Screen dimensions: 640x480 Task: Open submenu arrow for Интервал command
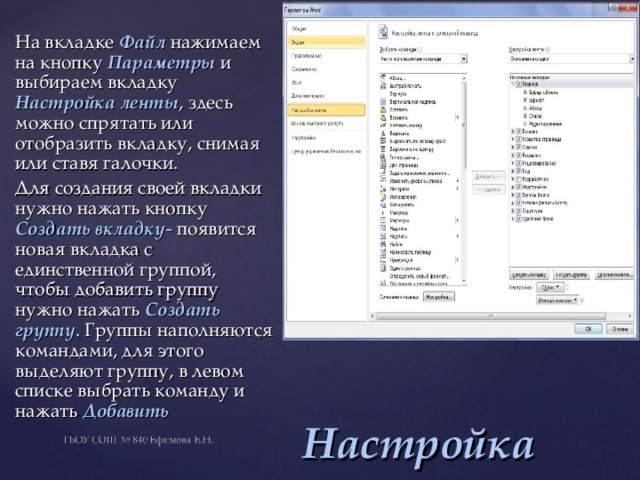pyautogui.click(x=458, y=189)
